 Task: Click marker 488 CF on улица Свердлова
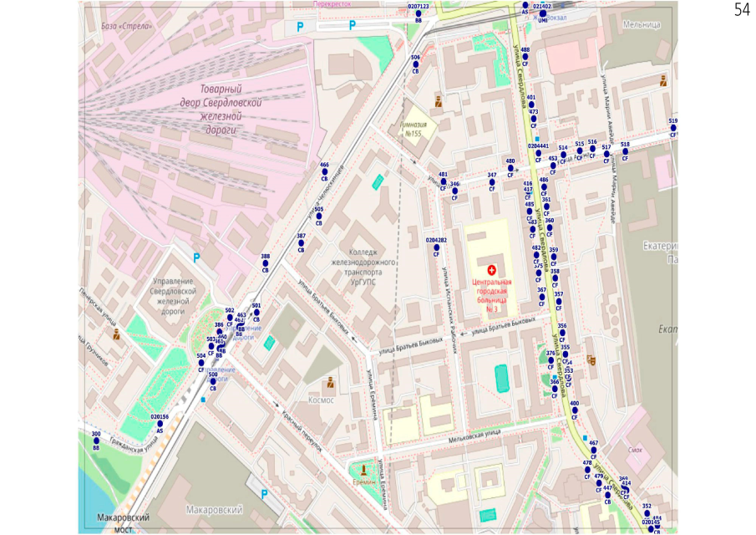click(x=525, y=58)
